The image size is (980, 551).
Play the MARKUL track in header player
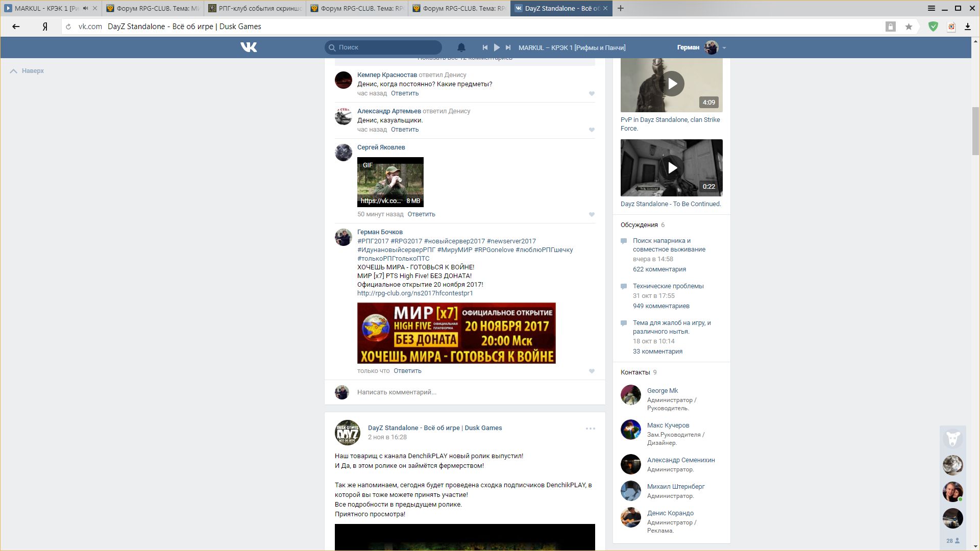(x=497, y=47)
